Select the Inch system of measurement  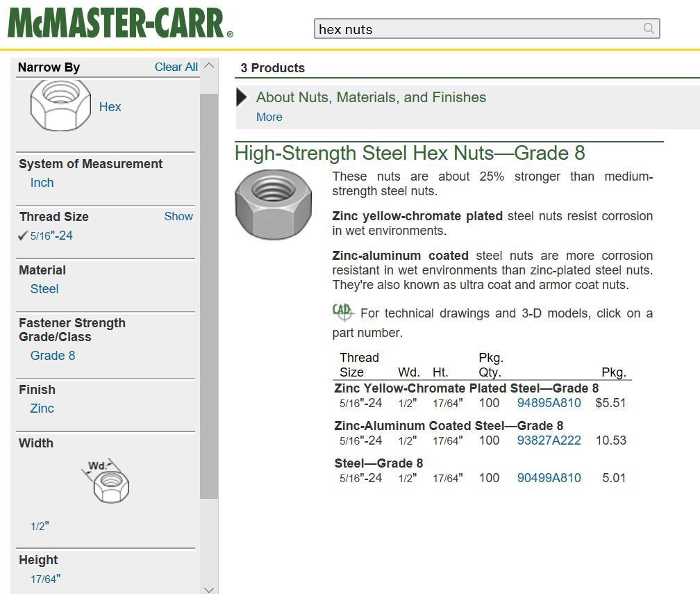42,183
